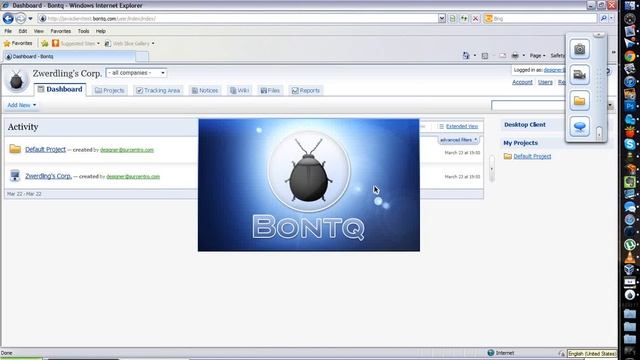Select the Dashboard tab

pos(60,89)
